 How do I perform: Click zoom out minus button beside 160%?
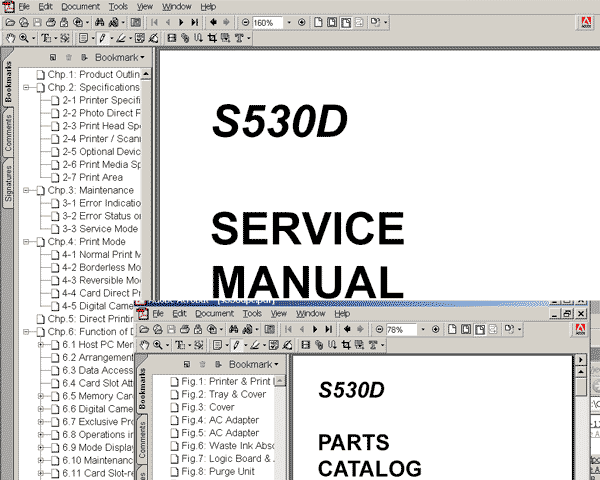pos(246,23)
